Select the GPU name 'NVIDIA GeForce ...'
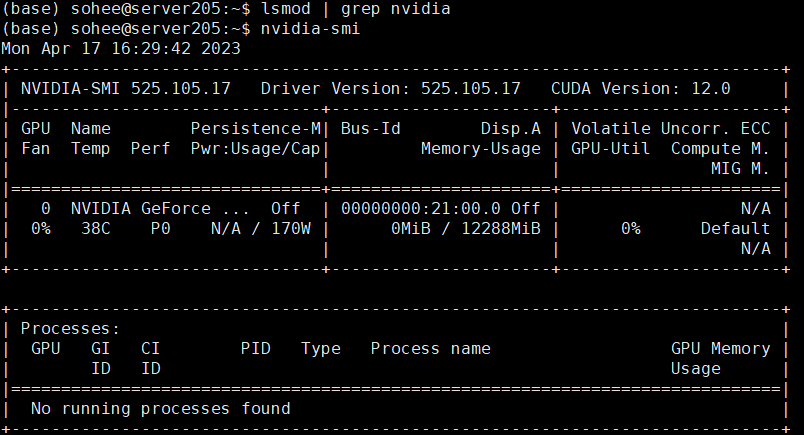804x435 pixels. point(160,209)
